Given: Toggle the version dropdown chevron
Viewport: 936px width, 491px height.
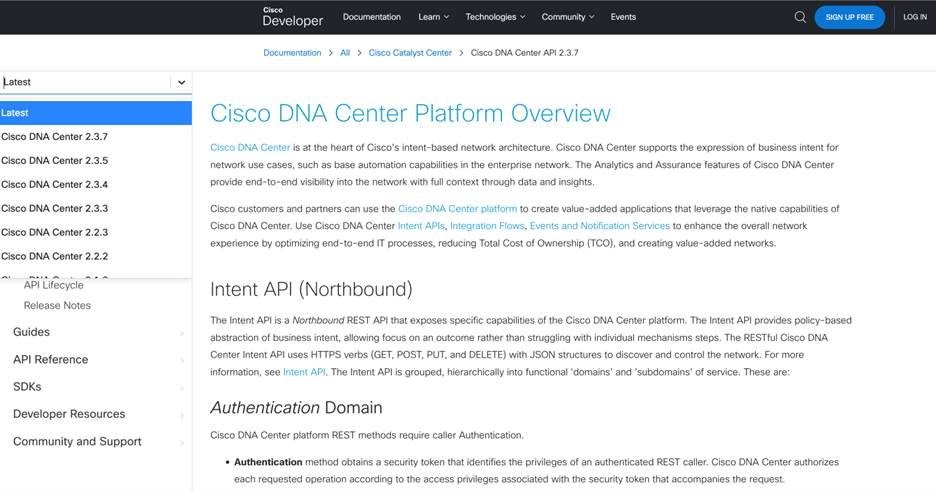Looking at the screenshot, I should click(181, 82).
